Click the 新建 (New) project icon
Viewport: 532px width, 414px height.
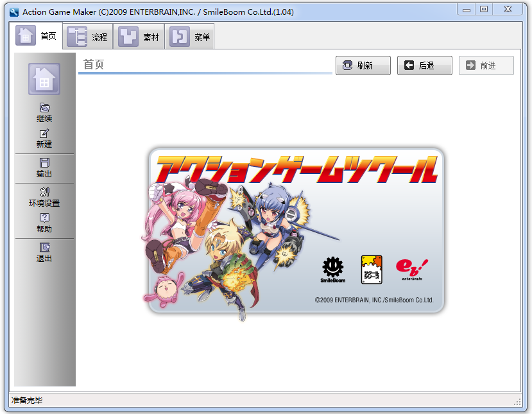[x=44, y=134]
